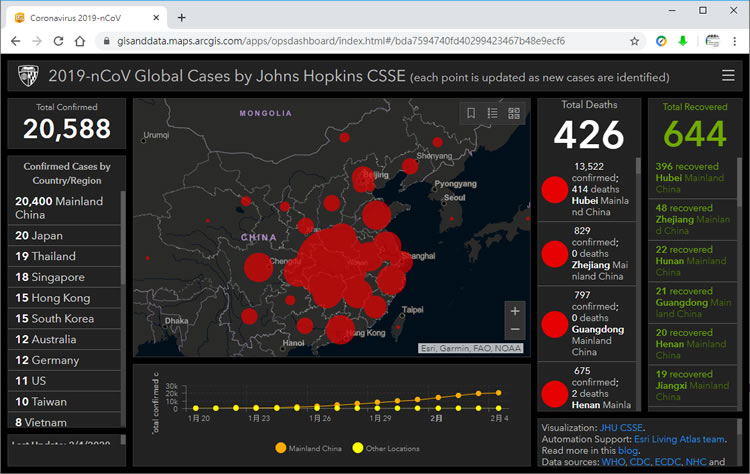Click the circular colored browser extension icon
Image resolution: width=750 pixels, height=474 pixels.
(x=661, y=41)
